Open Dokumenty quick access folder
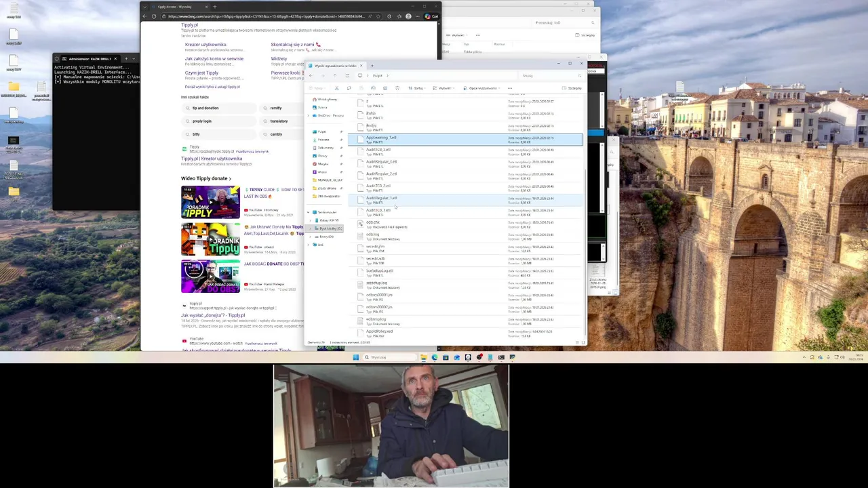868x488 pixels. (x=323, y=148)
